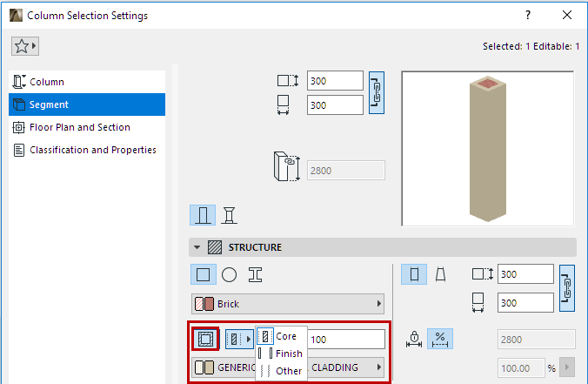Screen dimensions: 588x384
Task: Select uniform segment shape icon
Action: pos(414,274)
